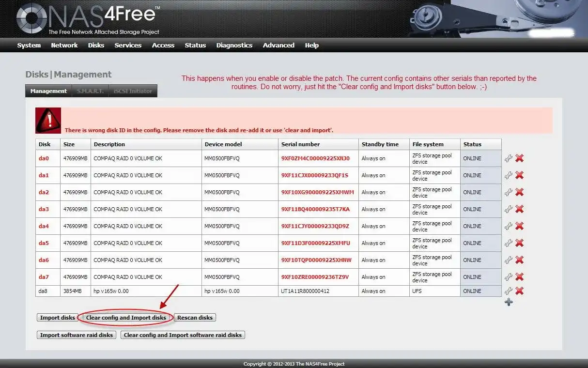Select serial number 9XF11CJX00009233QF1S
The image size is (588, 368).
315,175
